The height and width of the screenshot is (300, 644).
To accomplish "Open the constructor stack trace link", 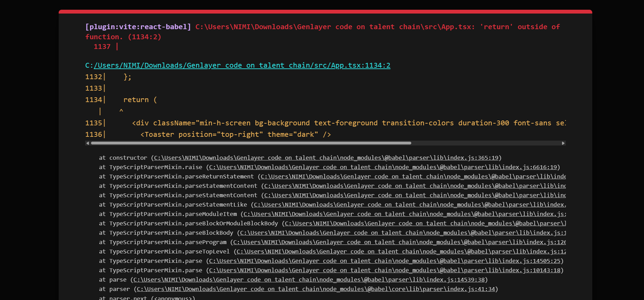I will [x=327, y=158].
